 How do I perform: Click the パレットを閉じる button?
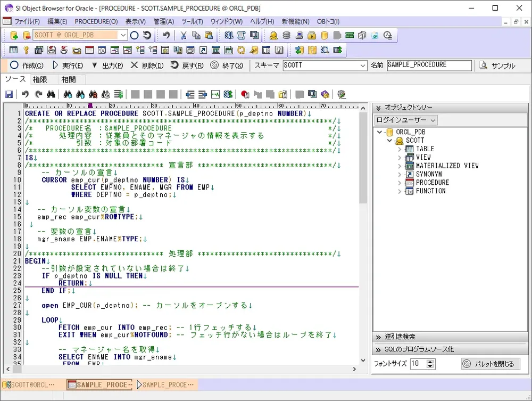491,364
